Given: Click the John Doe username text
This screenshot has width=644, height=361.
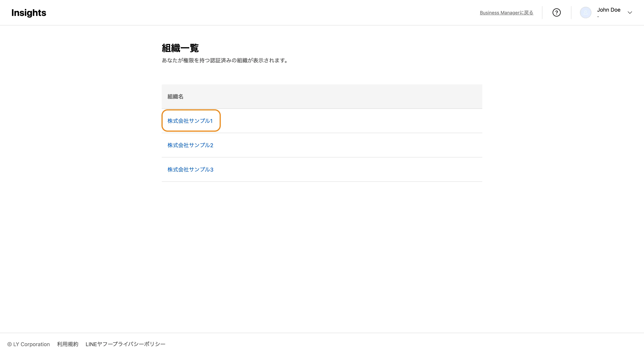Looking at the screenshot, I should pyautogui.click(x=609, y=10).
